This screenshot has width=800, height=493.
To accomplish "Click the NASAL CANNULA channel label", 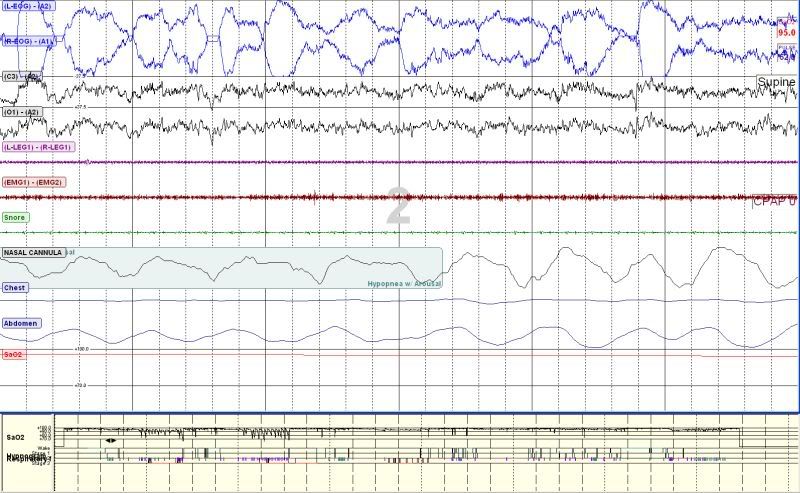I will [34, 253].
